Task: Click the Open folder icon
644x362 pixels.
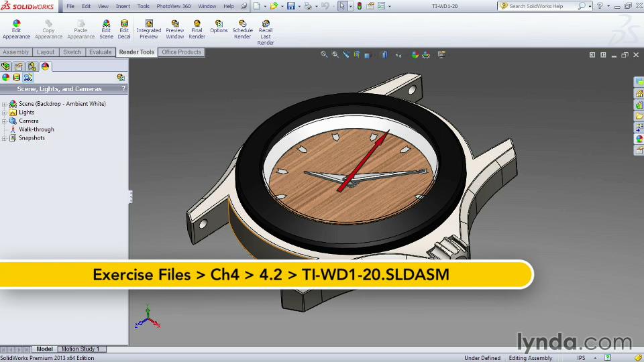Action: (x=274, y=6)
